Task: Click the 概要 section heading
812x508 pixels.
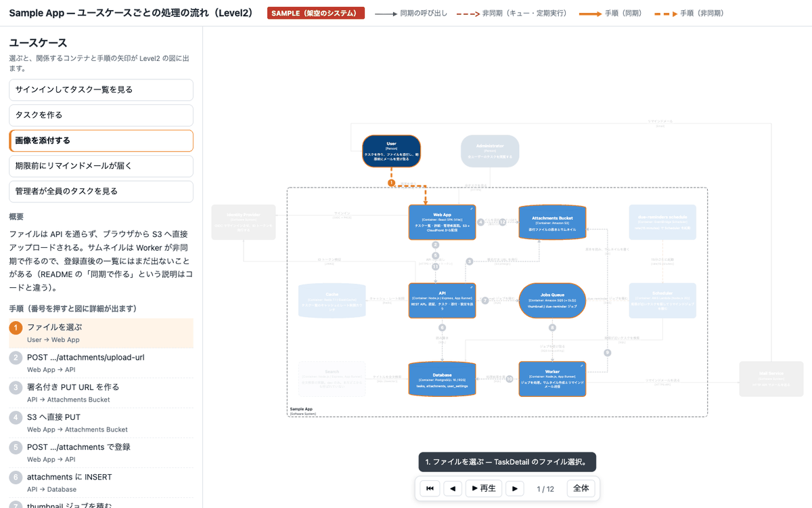Action: pyautogui.click(x=16, y=217)
